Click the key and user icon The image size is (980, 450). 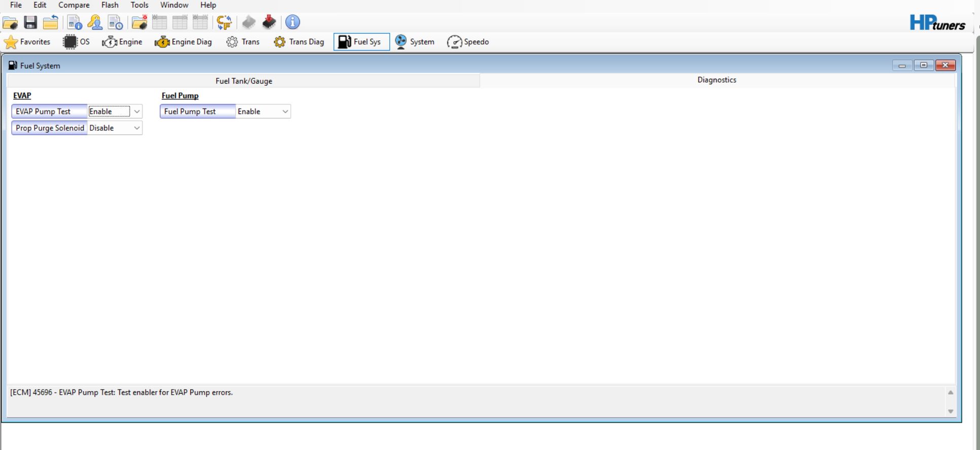click(x=95, y=22)
